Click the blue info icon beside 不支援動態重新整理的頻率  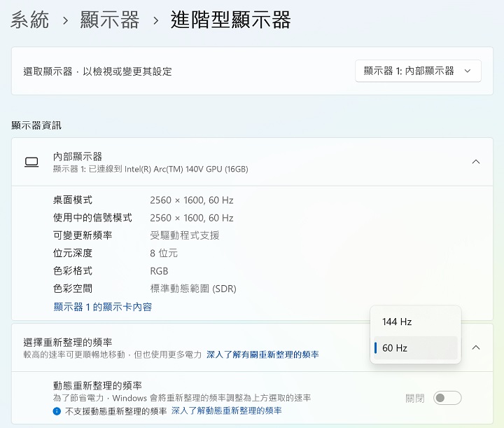[x=57, y=411]
